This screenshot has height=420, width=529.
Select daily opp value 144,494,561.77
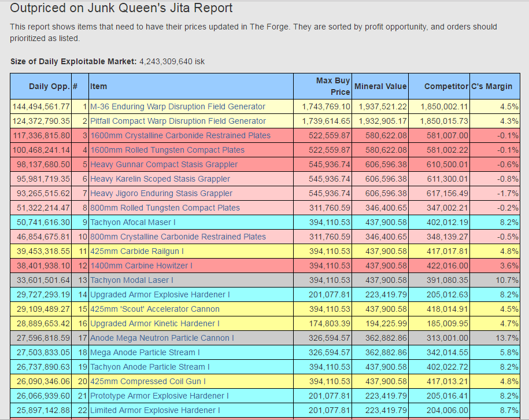tap(41, 106)
